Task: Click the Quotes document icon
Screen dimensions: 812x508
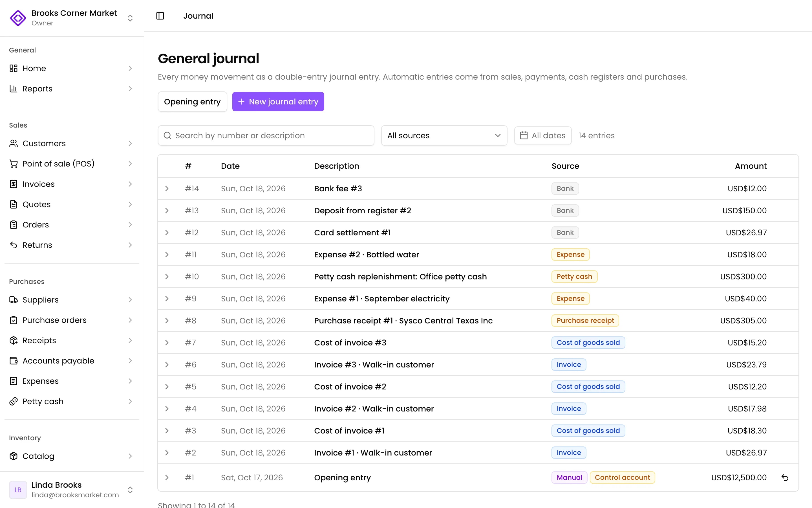Action: (14, 204)
